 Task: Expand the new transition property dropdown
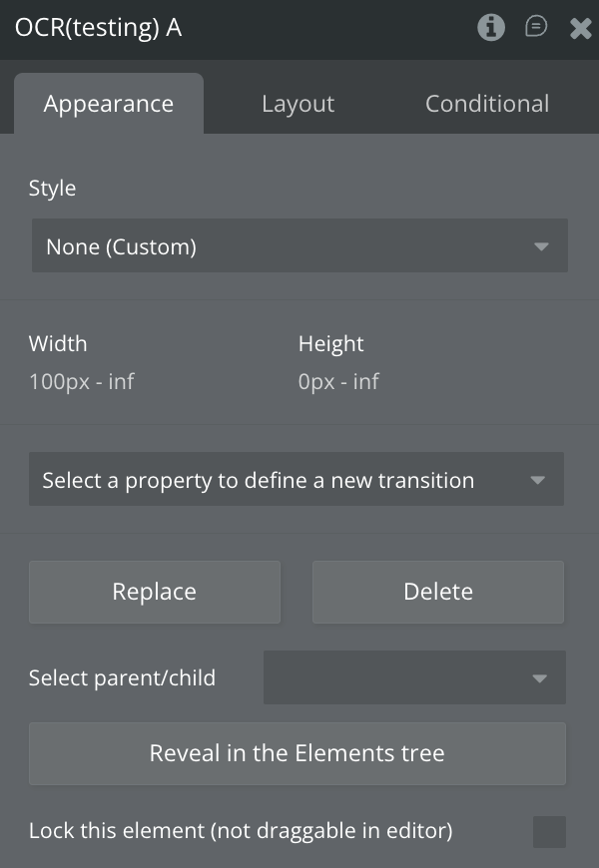coord(297,480)
